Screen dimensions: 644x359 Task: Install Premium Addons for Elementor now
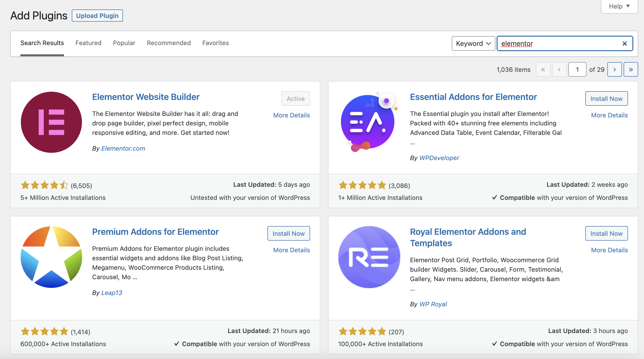point(288,233)
